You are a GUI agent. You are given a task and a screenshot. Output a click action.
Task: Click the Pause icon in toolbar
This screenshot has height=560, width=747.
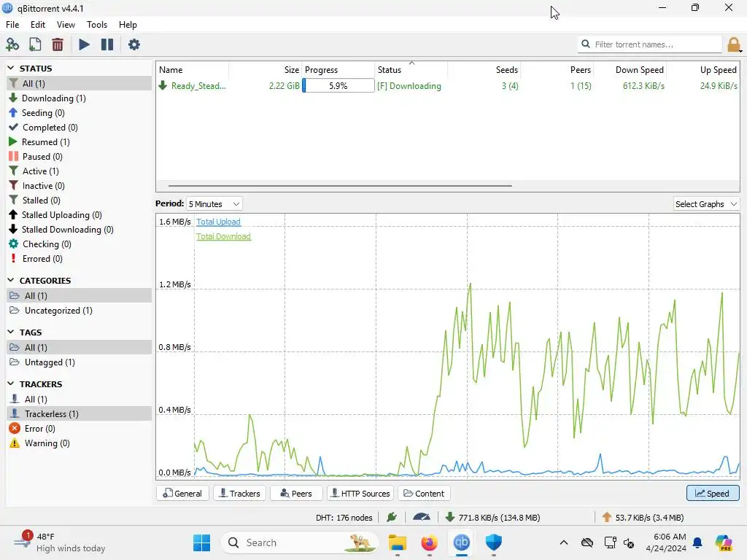point(107,44)
